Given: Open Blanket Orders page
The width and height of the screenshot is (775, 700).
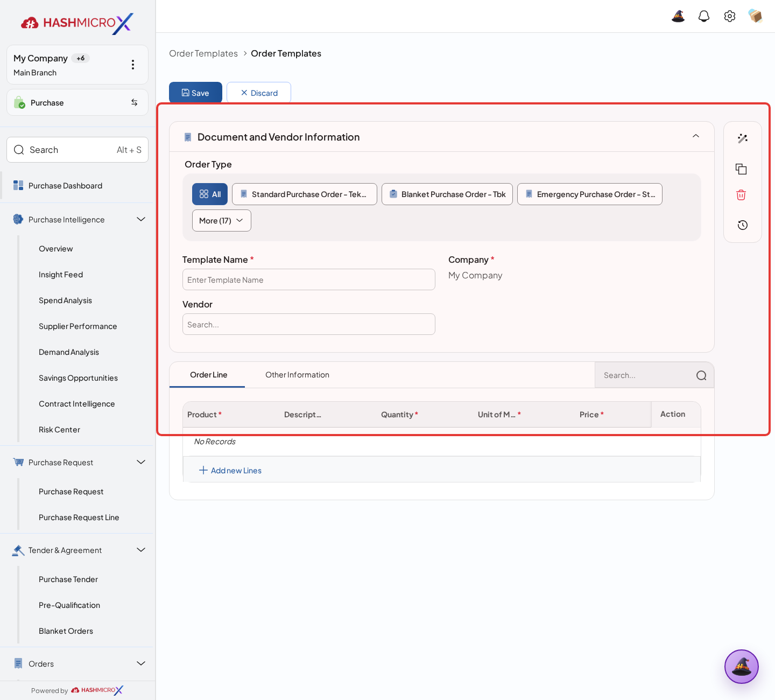Looking at the screenshot, I should (x=66, y=631).
